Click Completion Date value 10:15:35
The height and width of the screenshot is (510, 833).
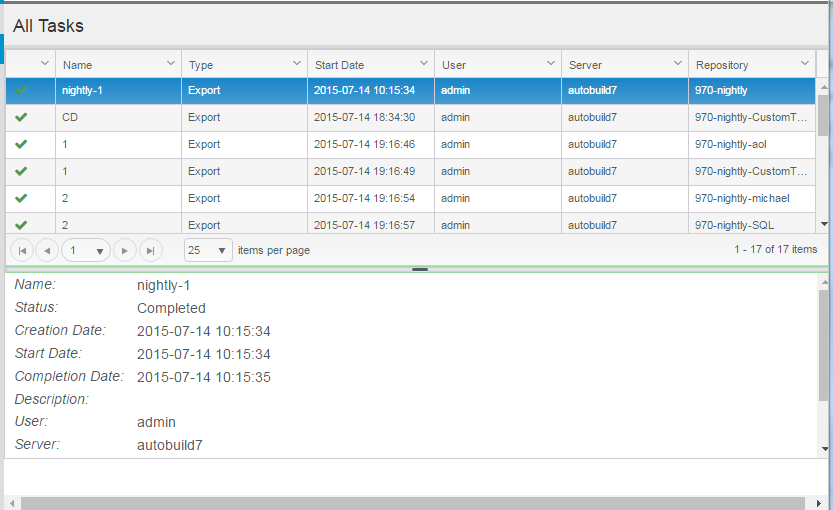click(203, 377)
